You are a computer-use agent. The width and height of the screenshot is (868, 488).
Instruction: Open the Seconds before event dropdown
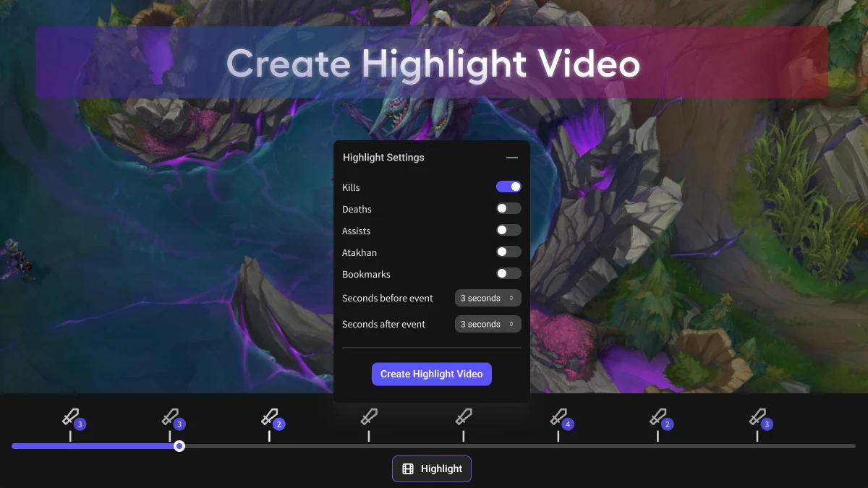pos(488,298)
